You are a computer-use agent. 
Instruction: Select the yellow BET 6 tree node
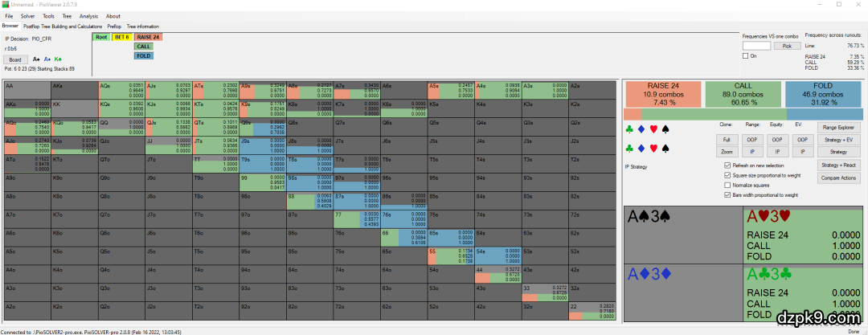[x=122, y=37]
